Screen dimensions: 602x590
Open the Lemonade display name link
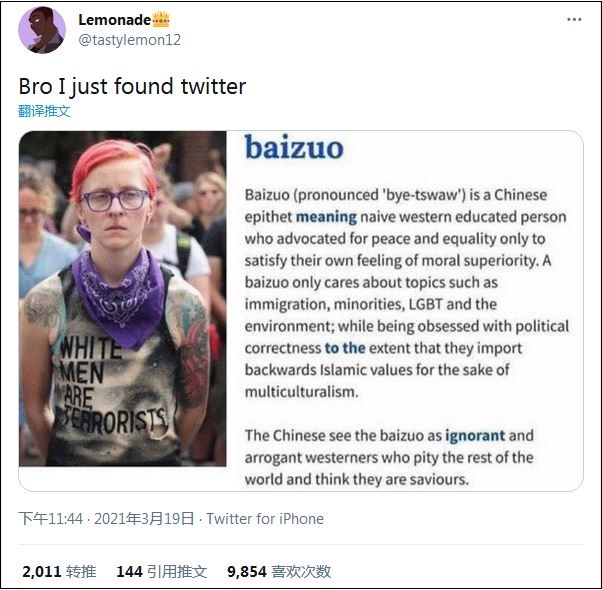pos(114,20)
